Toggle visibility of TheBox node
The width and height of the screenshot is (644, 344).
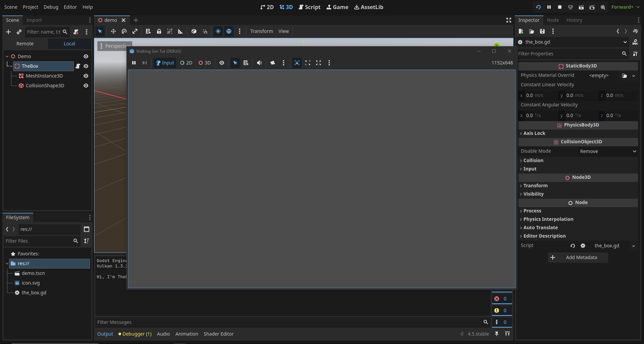click(x=86, y=66)
